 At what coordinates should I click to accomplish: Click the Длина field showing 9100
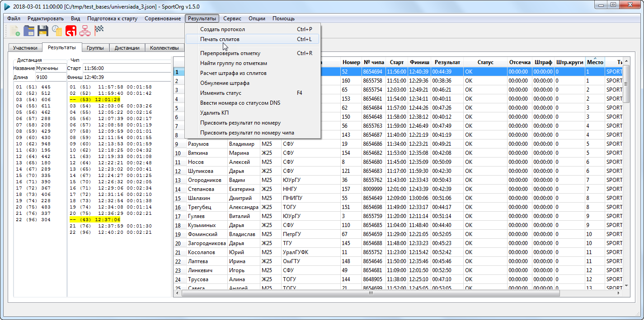50,77
